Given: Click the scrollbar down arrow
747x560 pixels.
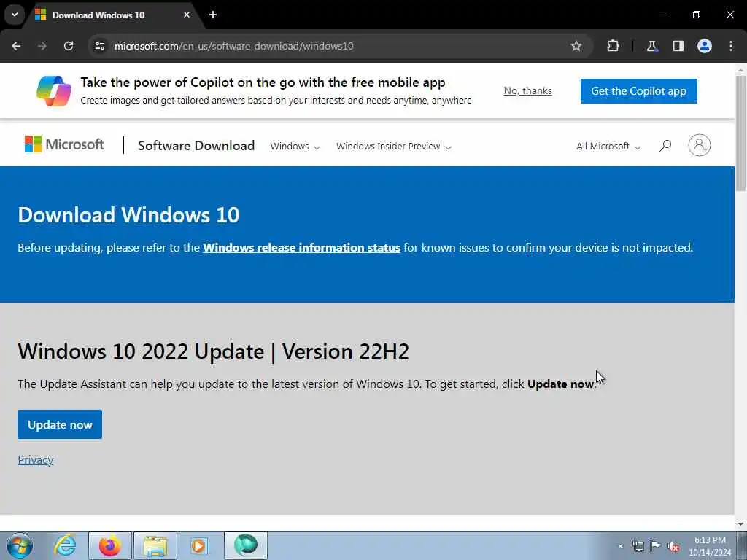Looking at the screenshot, I should (x=740, y=524).
